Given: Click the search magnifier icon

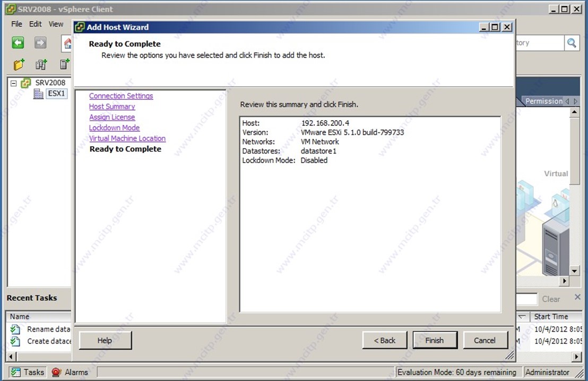Looking at the screenshot, I should (x=572, y=43).
